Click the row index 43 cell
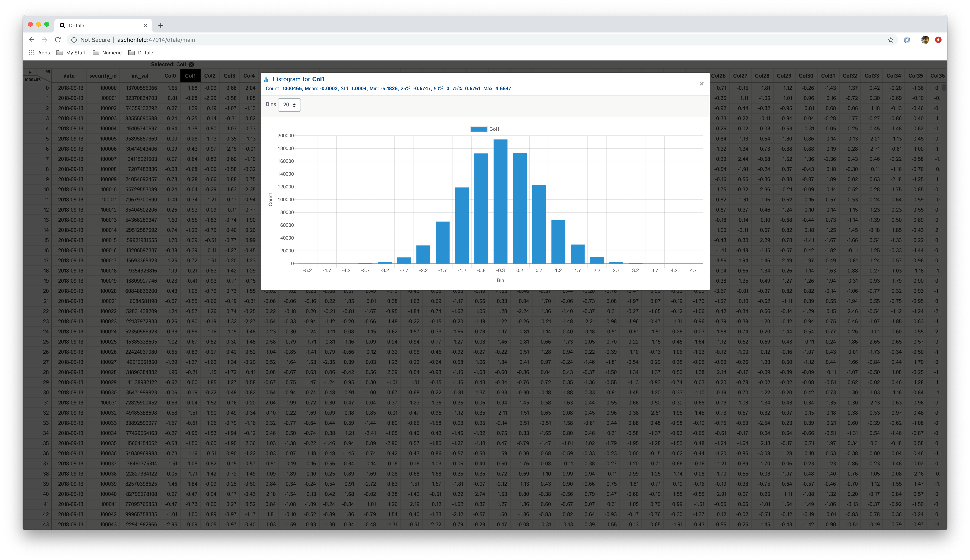 [x=37, y=524]
